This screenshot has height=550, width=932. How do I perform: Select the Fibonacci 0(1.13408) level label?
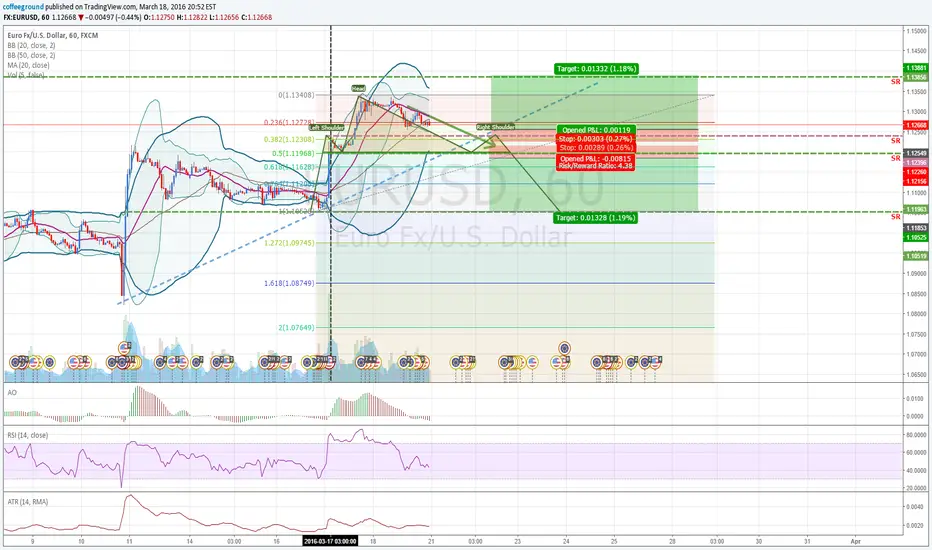point(297,95)
